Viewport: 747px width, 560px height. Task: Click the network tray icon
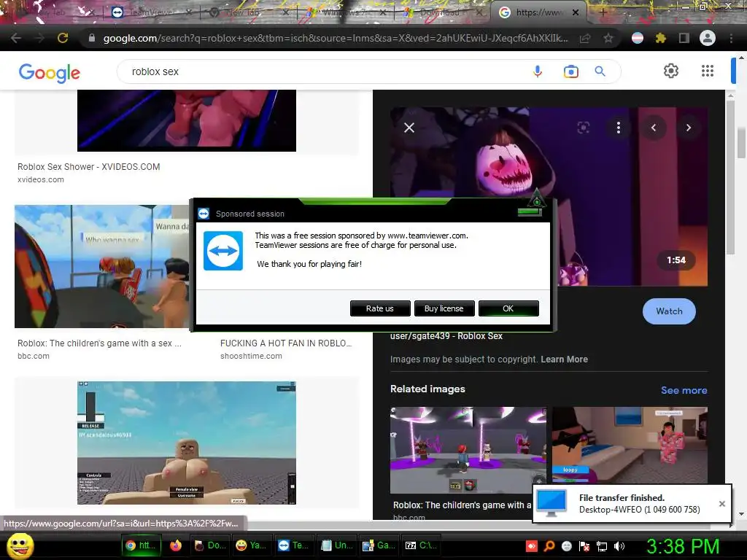pos(602,546)
